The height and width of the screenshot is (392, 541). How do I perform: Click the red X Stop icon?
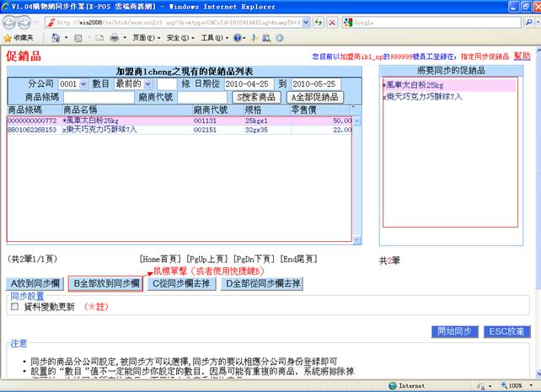tap(332, 22)
